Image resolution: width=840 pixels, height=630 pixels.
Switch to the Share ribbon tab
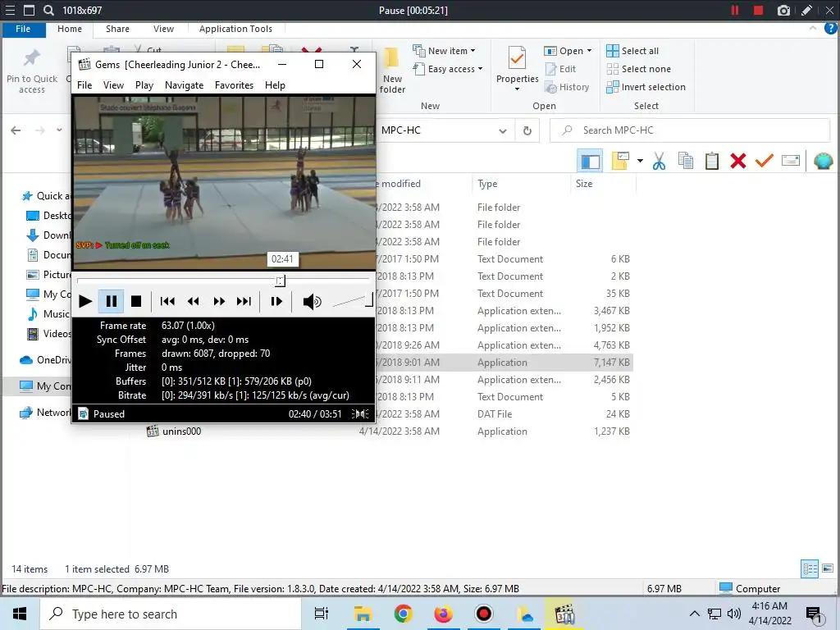point(117,29)
